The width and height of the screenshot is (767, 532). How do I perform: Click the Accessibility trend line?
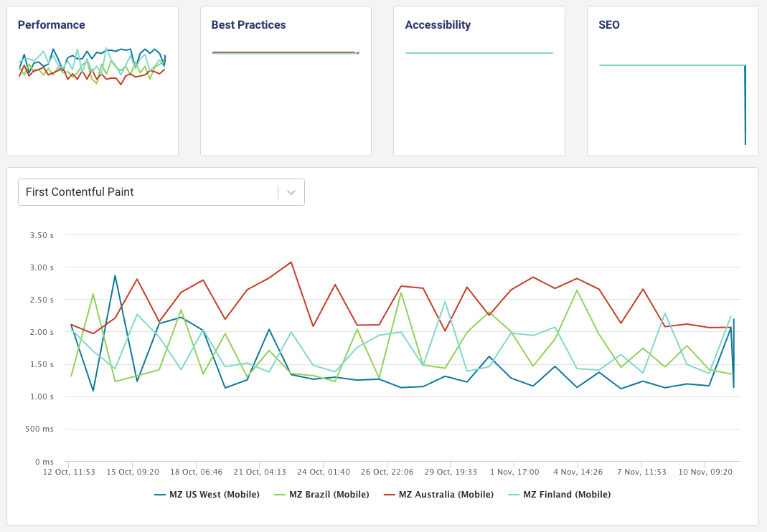[x=479, y=52]
